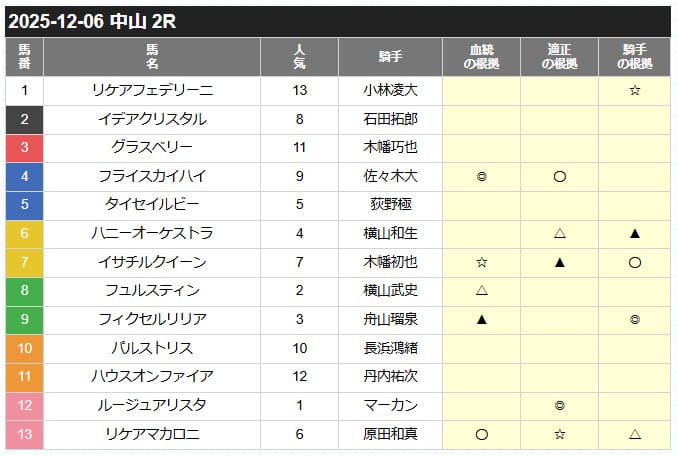Screen dimensions: 677x456
Task: Click the double circle in ルージュアリスタ's aptitude cell
Action: (x=560, y=407)
